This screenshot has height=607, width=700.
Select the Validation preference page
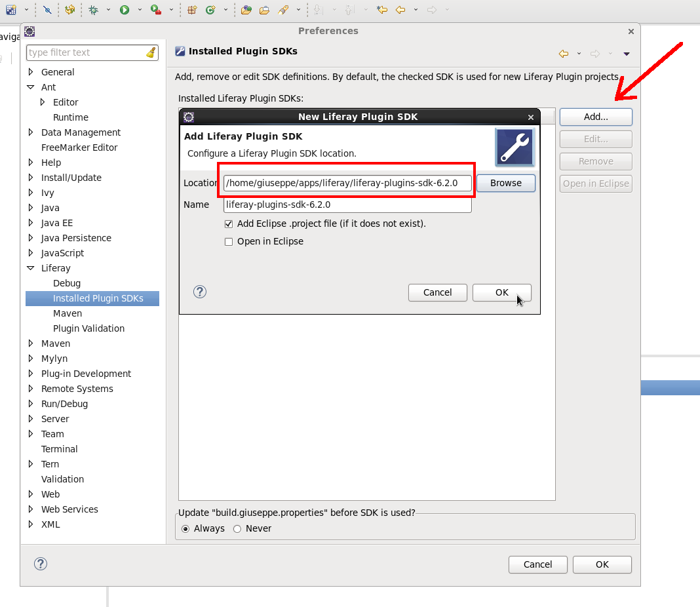(x=62, y=479)
